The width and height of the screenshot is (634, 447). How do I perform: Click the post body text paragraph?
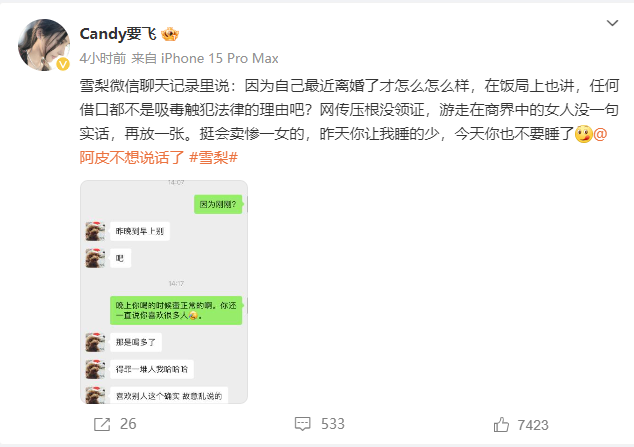349,122
